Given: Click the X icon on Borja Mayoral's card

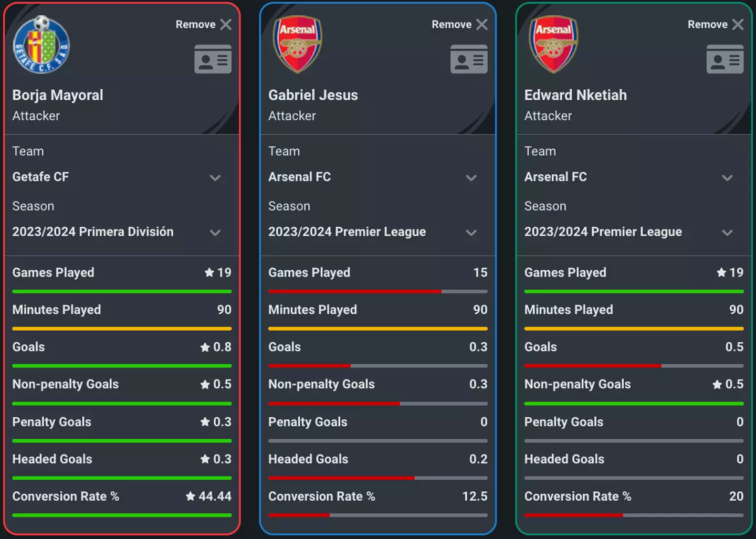Looking at the screenshot, I should click(x=226, y=25).
